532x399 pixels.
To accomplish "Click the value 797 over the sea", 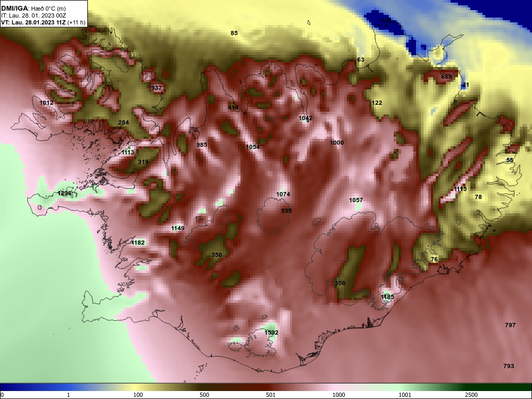I will (510, 325).
